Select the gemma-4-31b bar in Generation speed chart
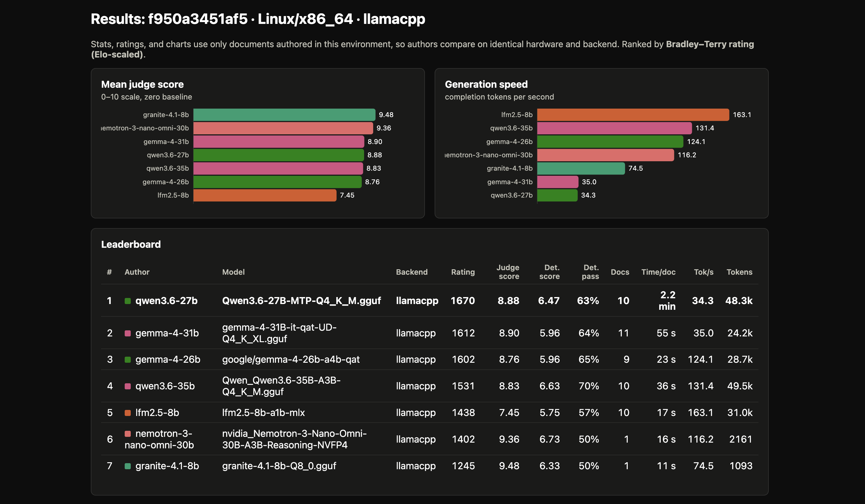 click(x=558, y=182)
